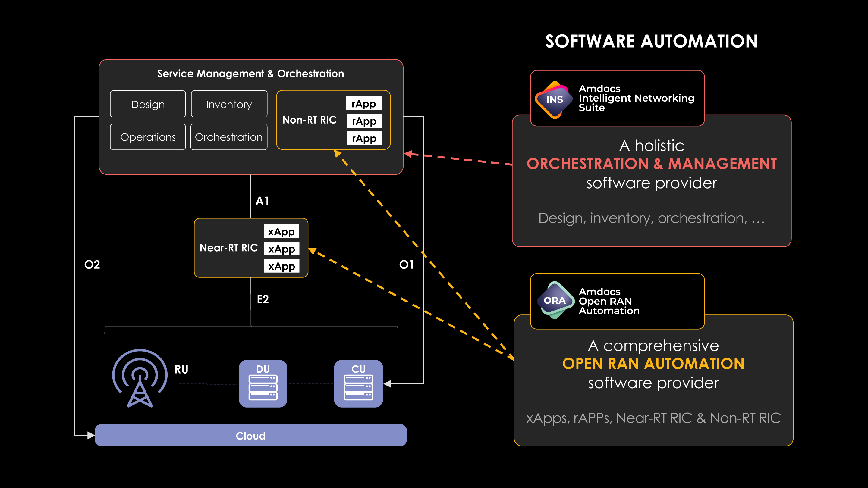Select the Operations box

click(148, 137)
